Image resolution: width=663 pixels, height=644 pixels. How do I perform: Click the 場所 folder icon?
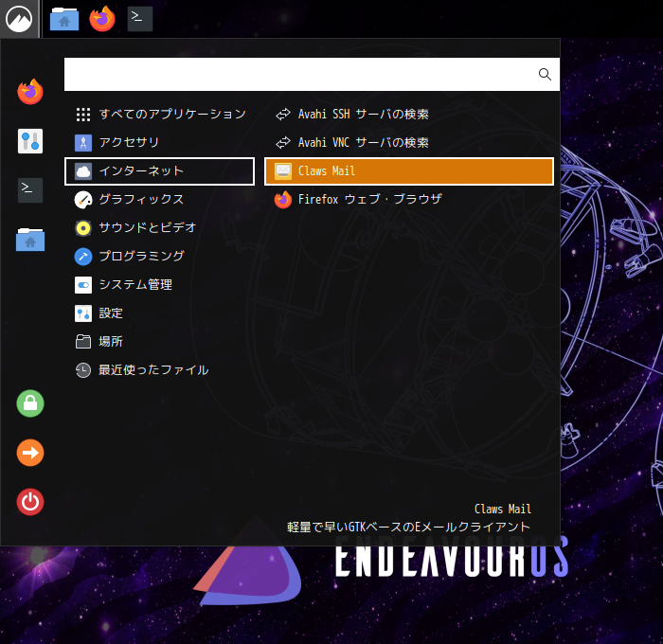click(83, 342)
